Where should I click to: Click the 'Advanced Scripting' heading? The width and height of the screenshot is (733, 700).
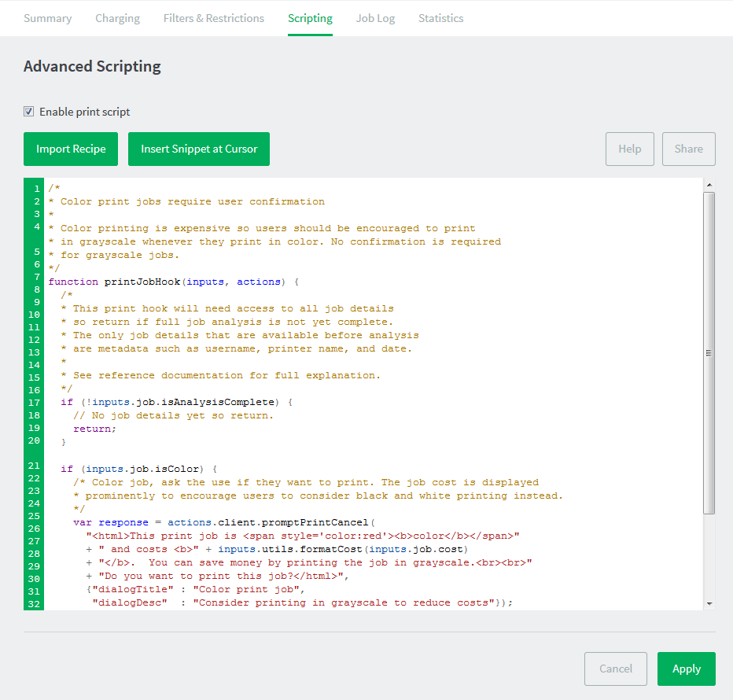(x=92, y=66)
